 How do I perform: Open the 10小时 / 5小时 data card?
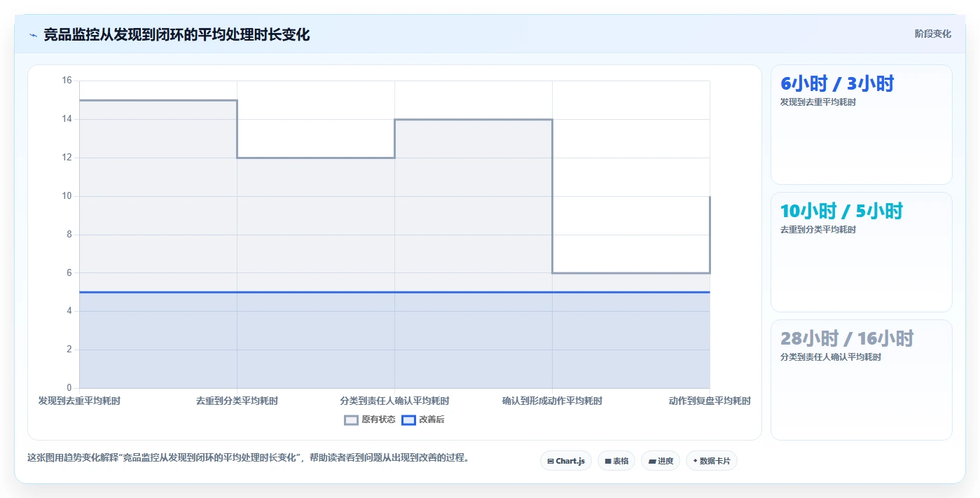pyautogui.click(x=862, y=252)
